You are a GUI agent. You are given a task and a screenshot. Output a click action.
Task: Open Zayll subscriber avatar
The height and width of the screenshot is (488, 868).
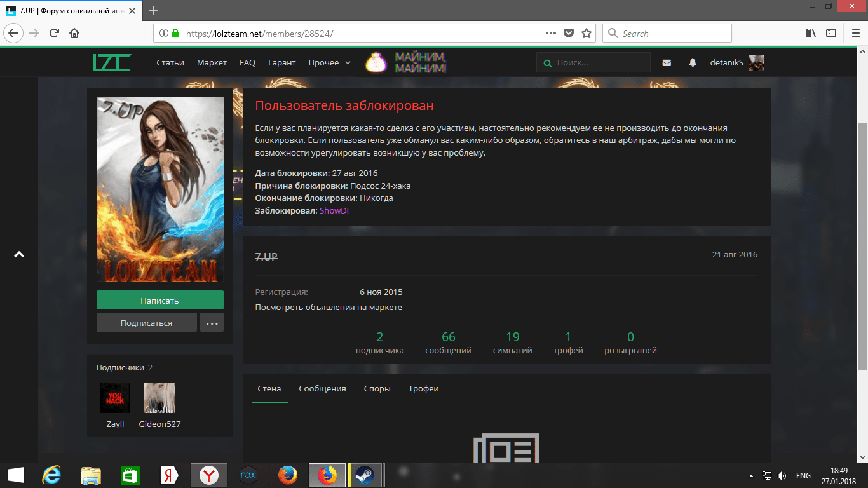pos(115,398)
